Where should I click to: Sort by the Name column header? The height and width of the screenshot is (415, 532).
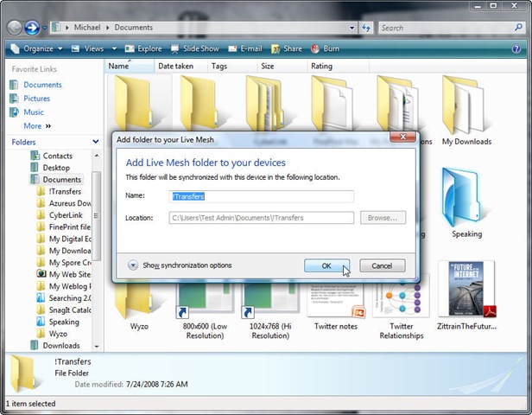(x=129, y=67)
